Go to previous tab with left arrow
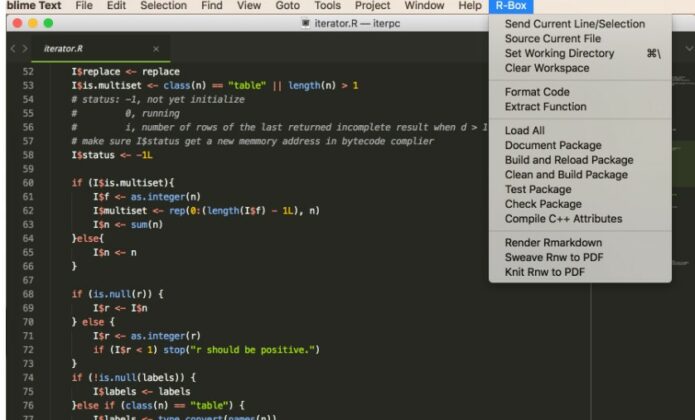The width and height of the screenshot is (695, 420). (x=13, y=49)
